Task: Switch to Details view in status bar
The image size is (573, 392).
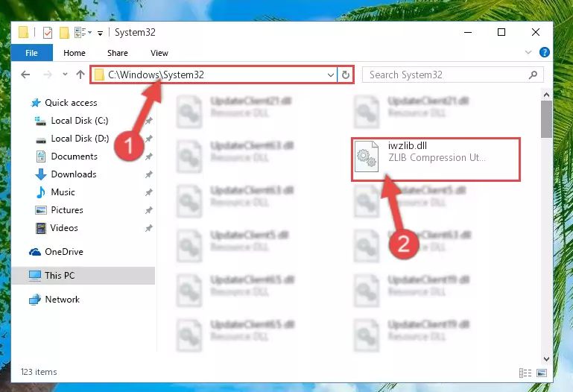Action: point(525,373)
